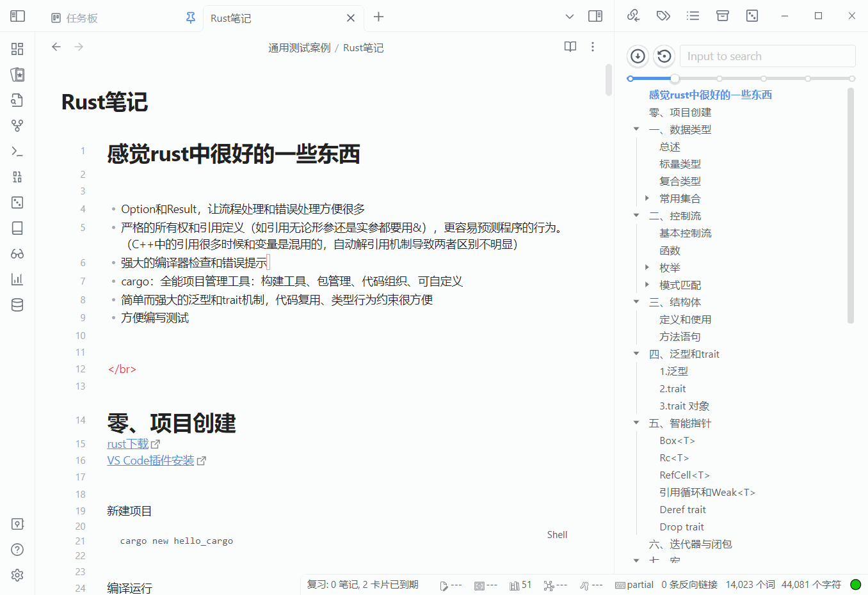The width and height of the screenshot is (868, 595).
Task: Close the Rust笔记 tab
Action: coord(351,18)
